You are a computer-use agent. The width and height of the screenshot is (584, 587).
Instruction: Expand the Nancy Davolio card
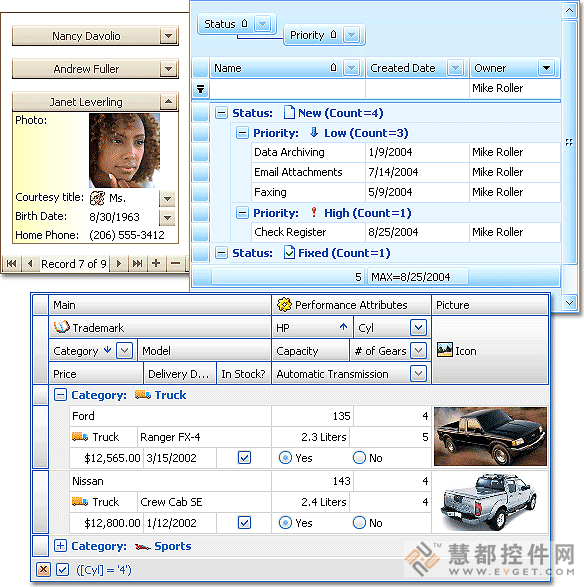point(168,36)
